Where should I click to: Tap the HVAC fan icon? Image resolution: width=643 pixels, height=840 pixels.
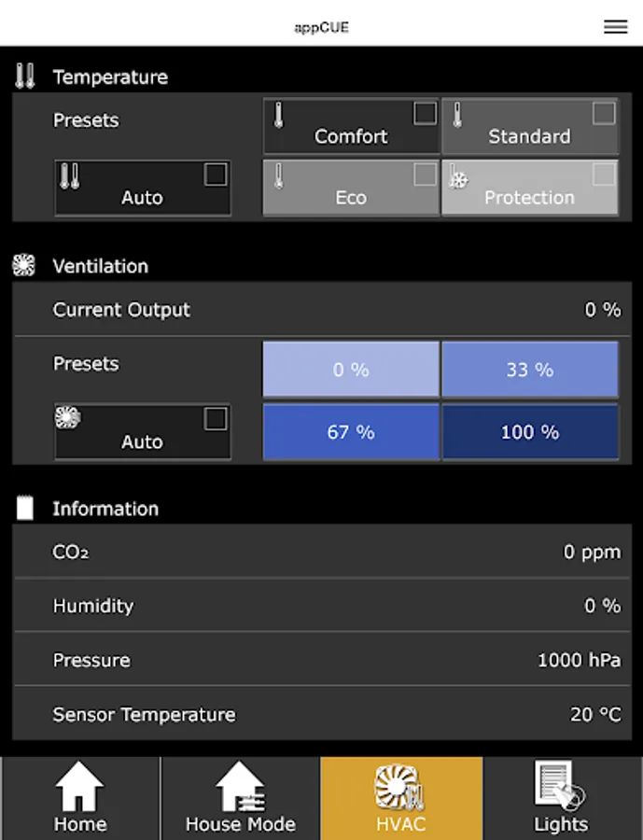coord(400,787)
